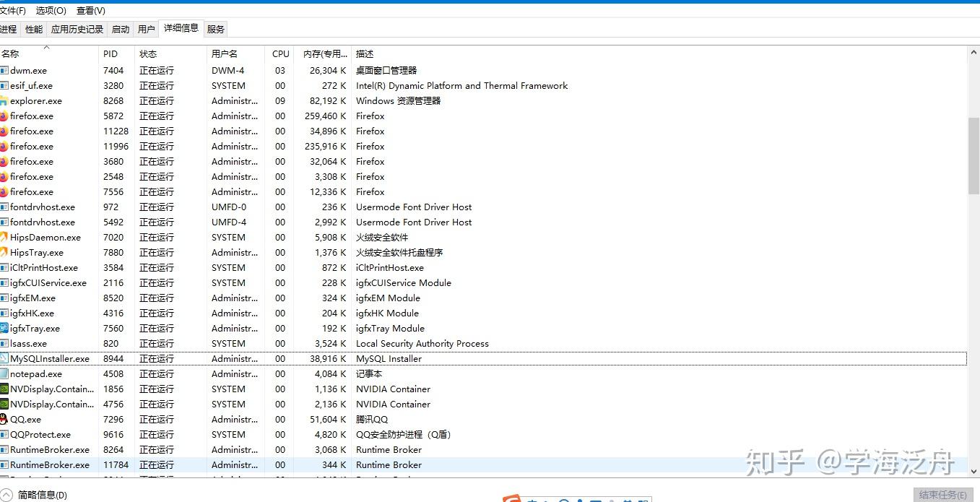Switch to the 服务 tab
This screenshot has width=980, height=502.
coord(216,29)
